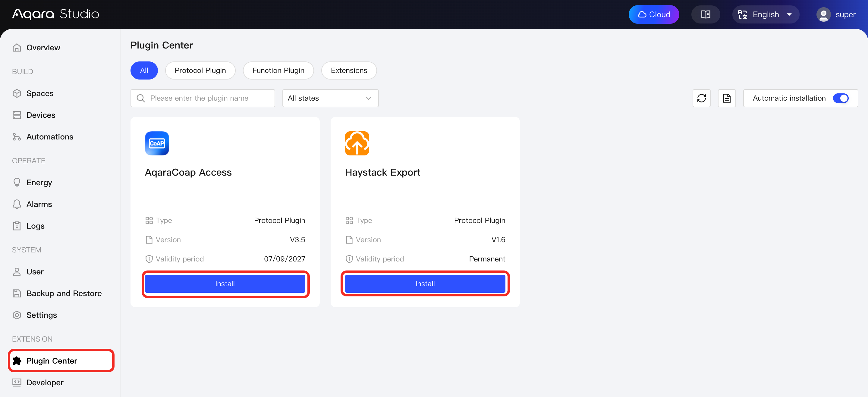
Task: Click the Validity period shield on AqaraCoap card
Action: click(x=149, y=259)
